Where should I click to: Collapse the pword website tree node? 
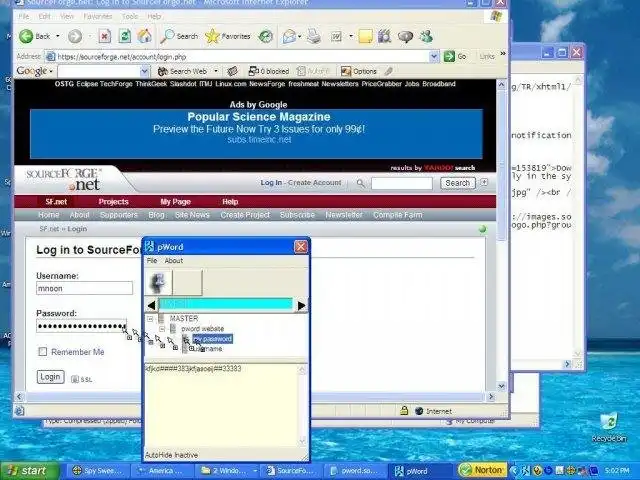click(162, 329)
